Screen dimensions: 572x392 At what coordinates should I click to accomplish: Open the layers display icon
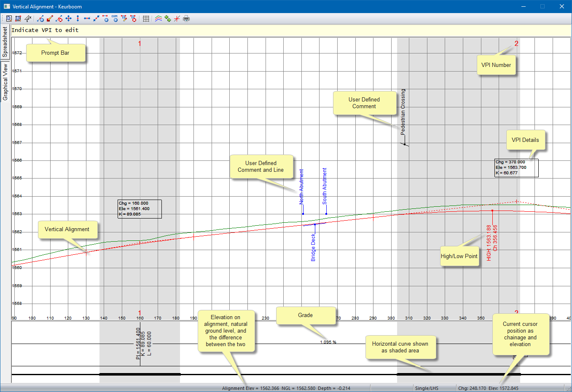pyautogui.click(x=158, y=19)
